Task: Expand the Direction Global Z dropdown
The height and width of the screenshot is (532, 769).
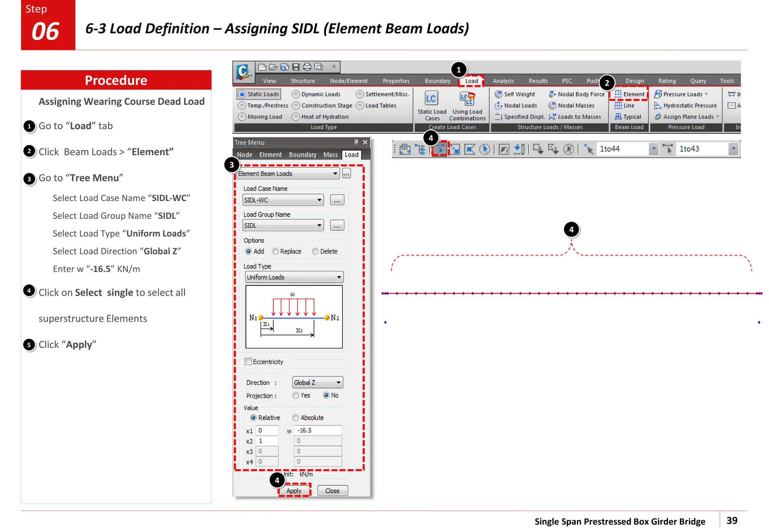Action: [x=338, y=383]
